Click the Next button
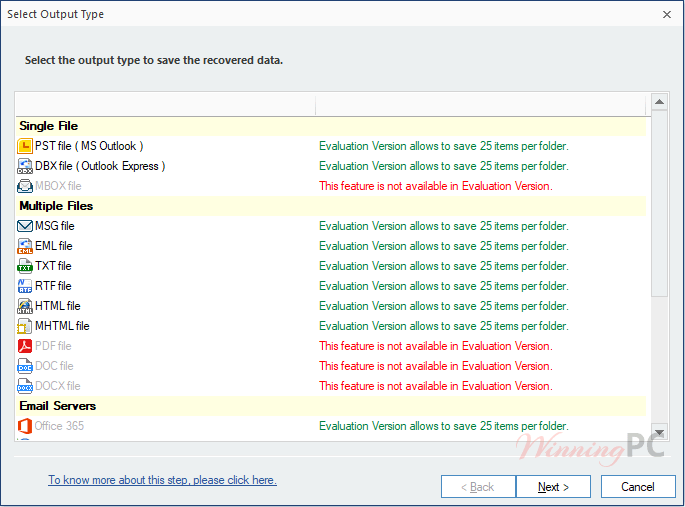Image resolution: width=685 pixels, height=507 pixels. click(553, 486)
